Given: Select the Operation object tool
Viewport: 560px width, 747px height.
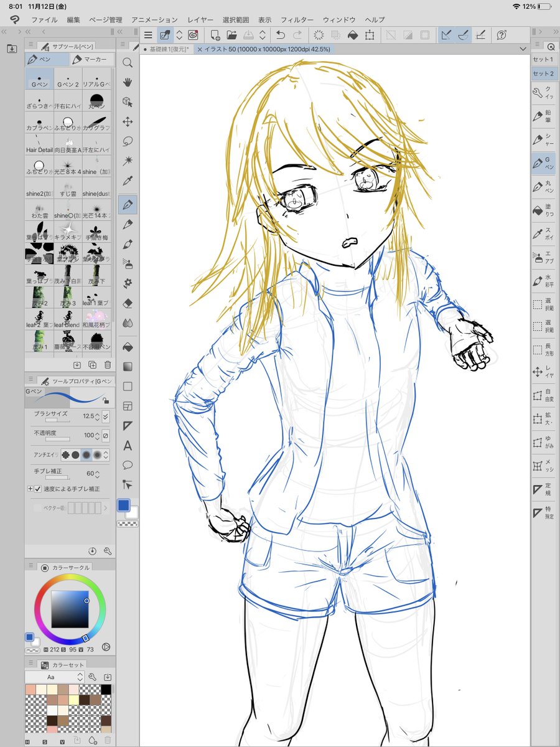Looking at the screenshot, I should [128, 101].
